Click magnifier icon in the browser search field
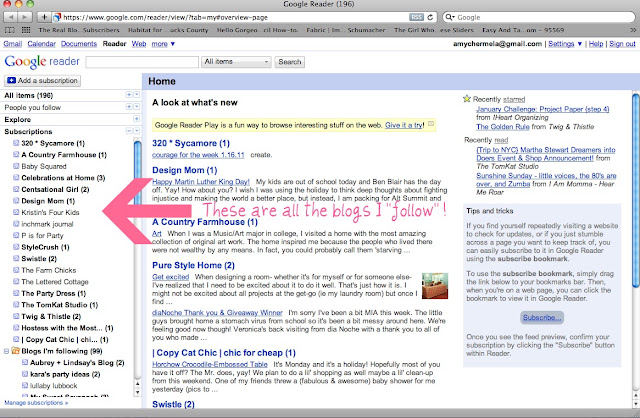Image resolution: width=640 pixels, height=418 pixels. pyautogui.click(x=450, y=17)
